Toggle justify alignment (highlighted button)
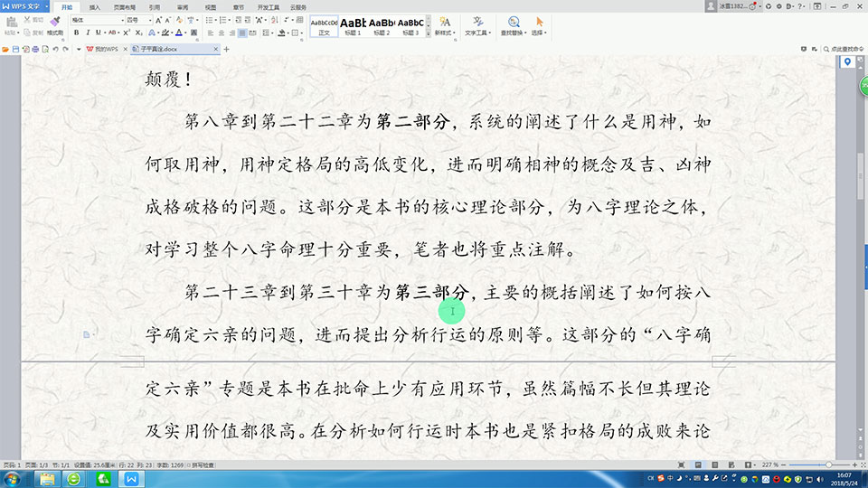 point(242,33)
